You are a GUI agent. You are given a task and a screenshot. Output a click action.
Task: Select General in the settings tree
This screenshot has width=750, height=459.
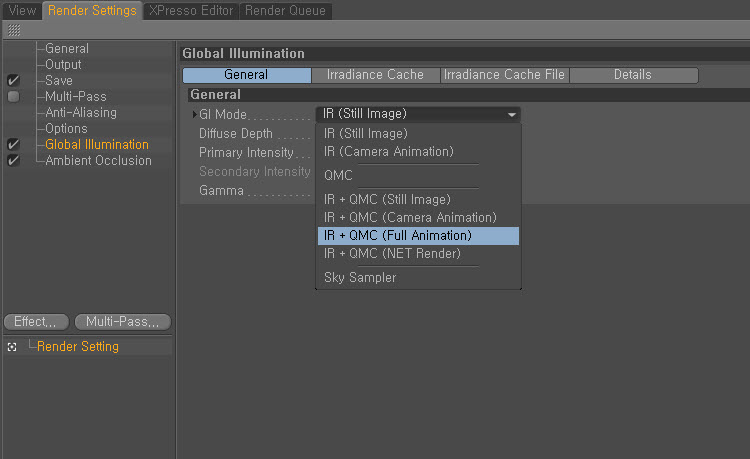(67, 49)
